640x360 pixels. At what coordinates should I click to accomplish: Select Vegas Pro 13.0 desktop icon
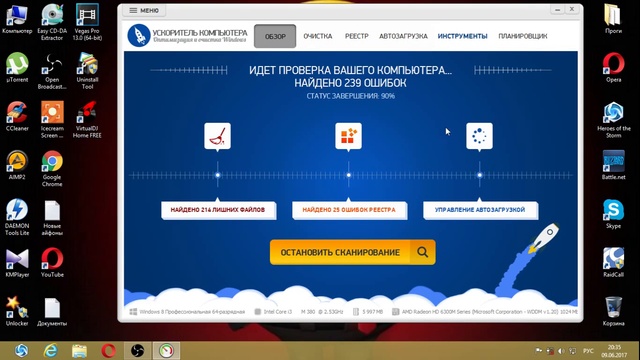(x=87, y=22)
